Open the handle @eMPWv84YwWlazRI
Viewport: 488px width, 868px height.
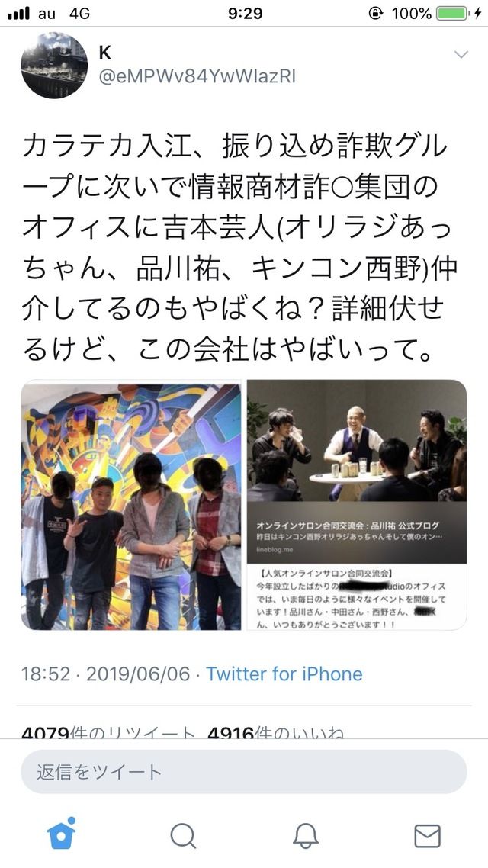[197, 76]
